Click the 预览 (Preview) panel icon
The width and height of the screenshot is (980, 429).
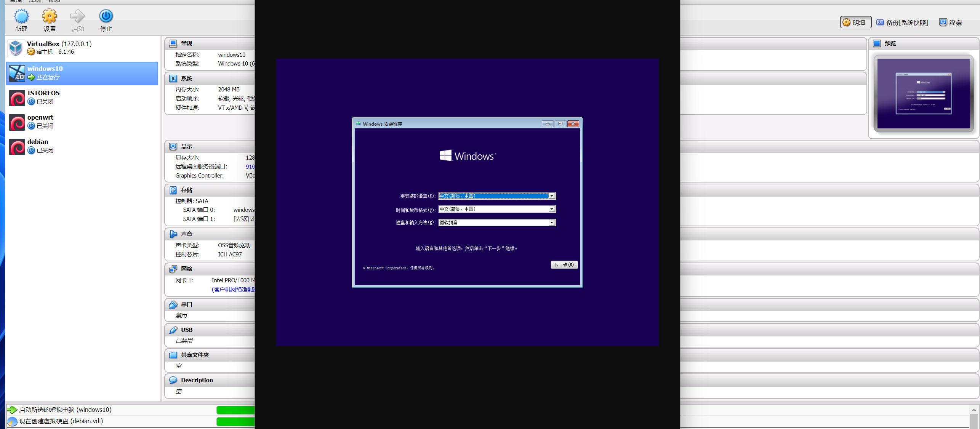[877, 43]
